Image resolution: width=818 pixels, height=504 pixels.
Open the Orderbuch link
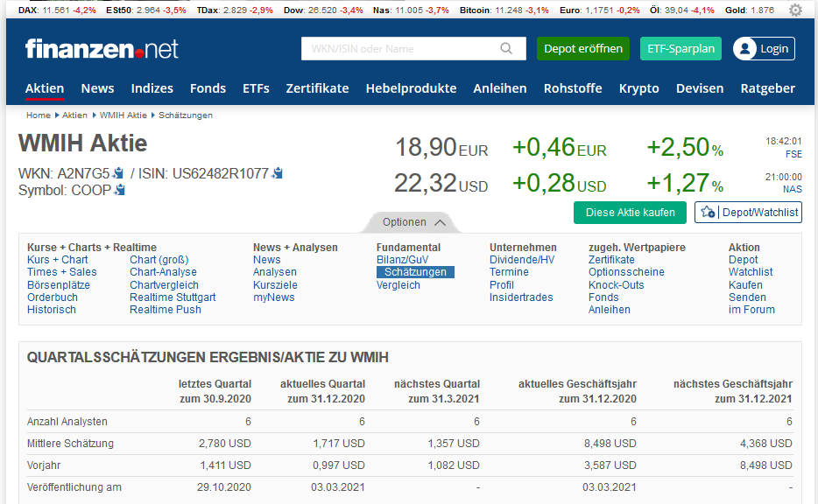[x=53, y=297]
